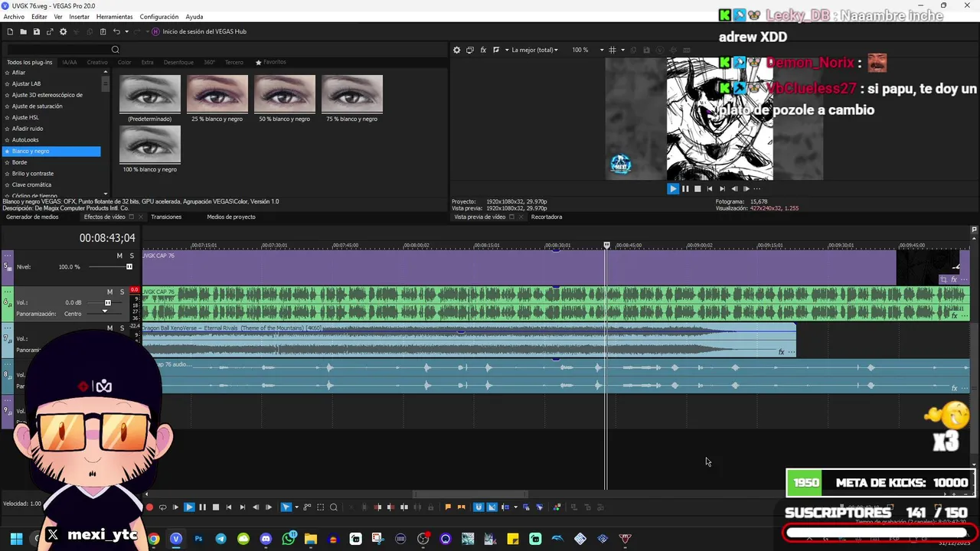Open the Insertar menu
The image size is (980, 551).
(79, 17)
